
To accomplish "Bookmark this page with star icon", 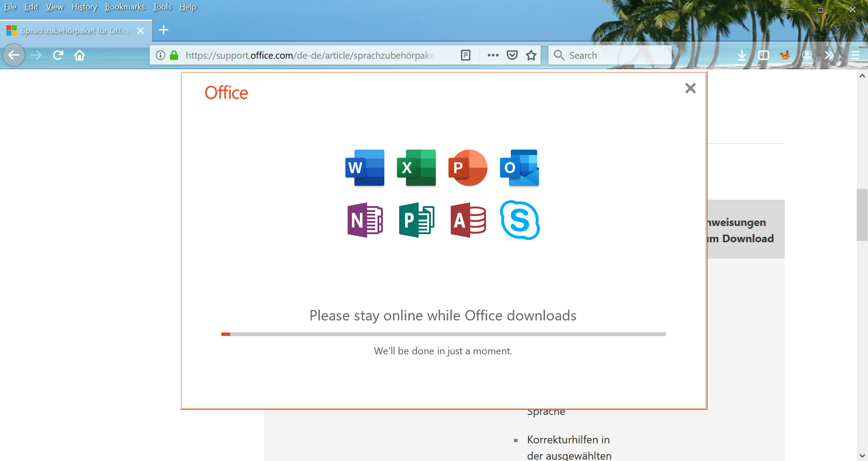I will tap(531, 55).
